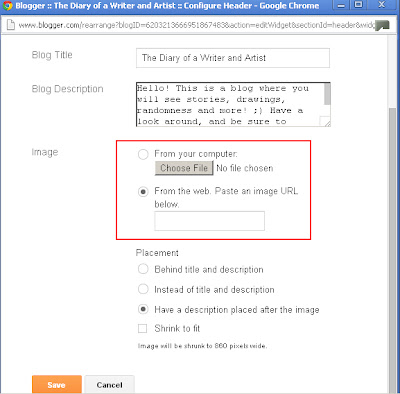Close the Configure Header window

pyautogui.click(x=382, y=5)
